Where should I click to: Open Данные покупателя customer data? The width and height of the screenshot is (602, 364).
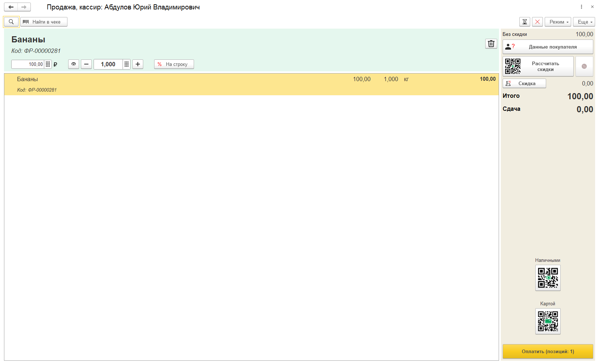click(548, 47)
